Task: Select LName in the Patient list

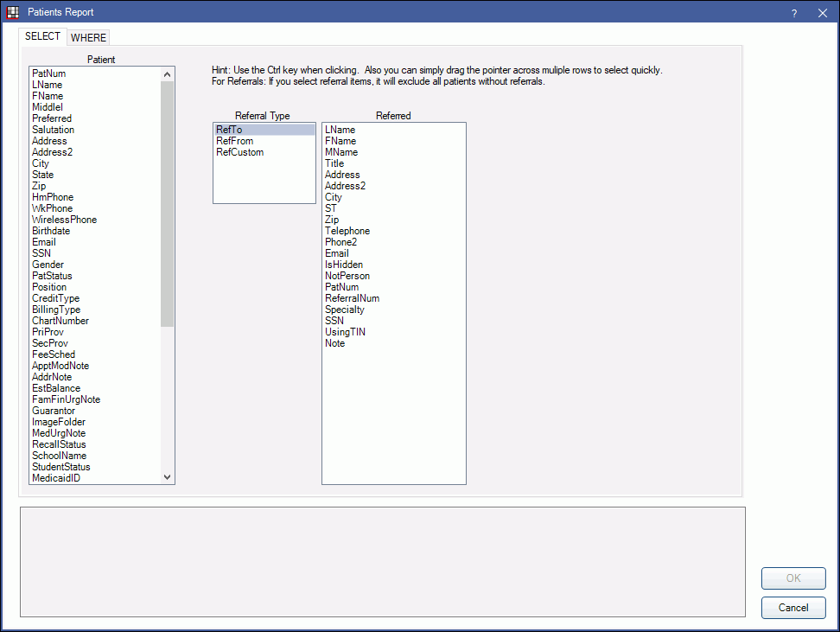Action: pyautogui.click(x=95, y=85)
